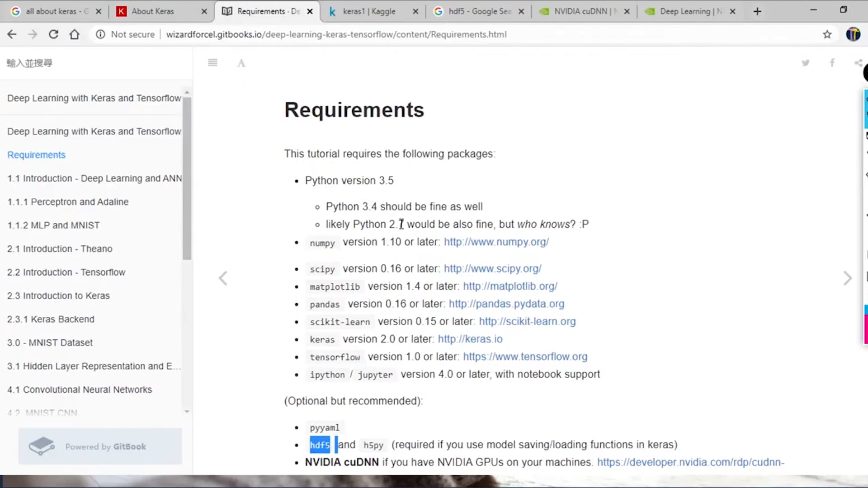This screenshot has height=488, width=868.
Task: Open the browser profile avatar
Action: [853, 34]
